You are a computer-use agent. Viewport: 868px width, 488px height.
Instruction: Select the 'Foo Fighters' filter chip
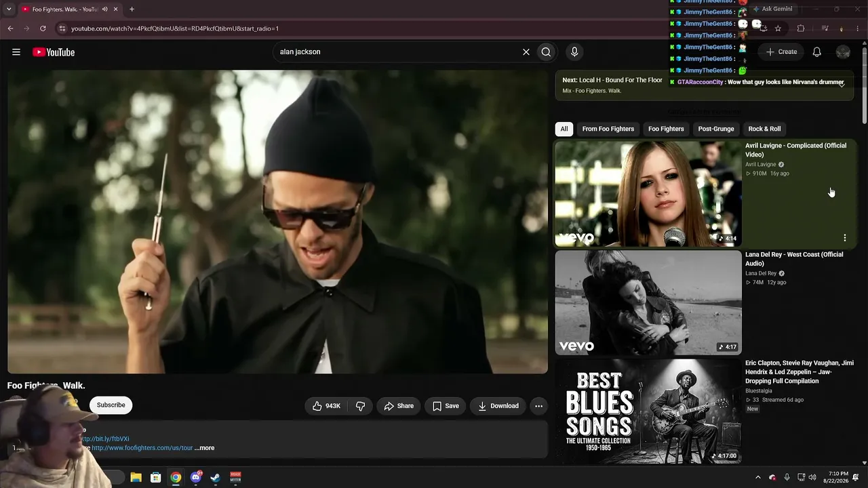coord(666,129)
